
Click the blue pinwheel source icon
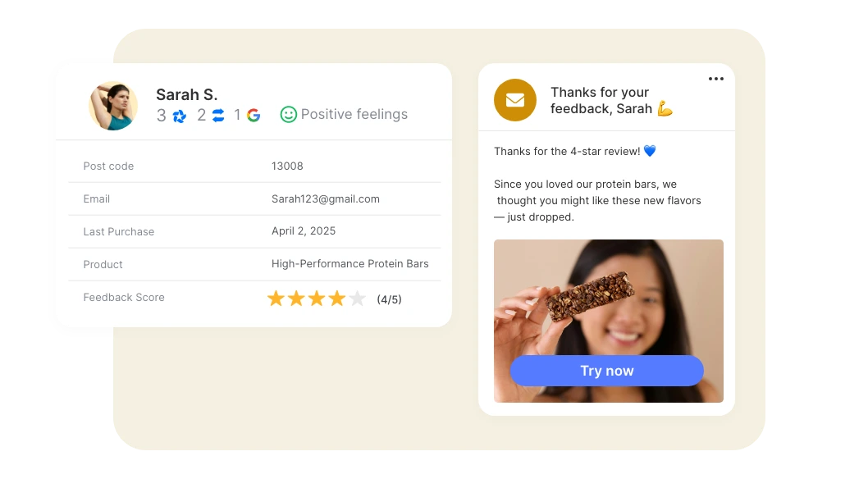pyautogui.click(x=180, y=116)
